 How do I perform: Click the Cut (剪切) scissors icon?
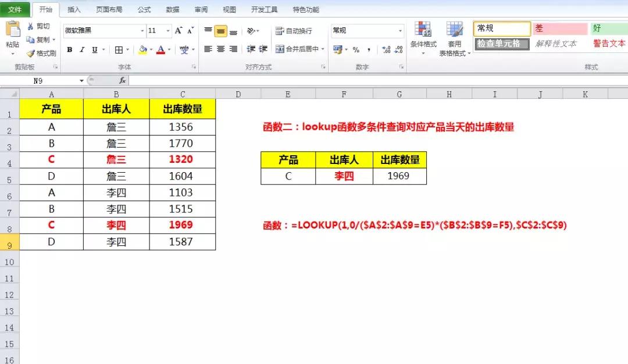tap(30, 26)
